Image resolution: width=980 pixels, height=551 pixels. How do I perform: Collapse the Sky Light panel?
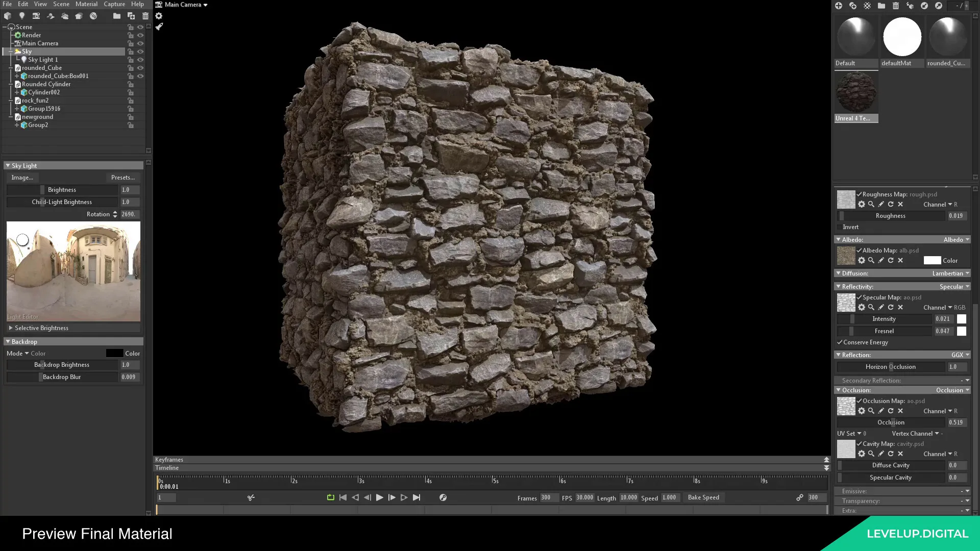click(8, 166)
